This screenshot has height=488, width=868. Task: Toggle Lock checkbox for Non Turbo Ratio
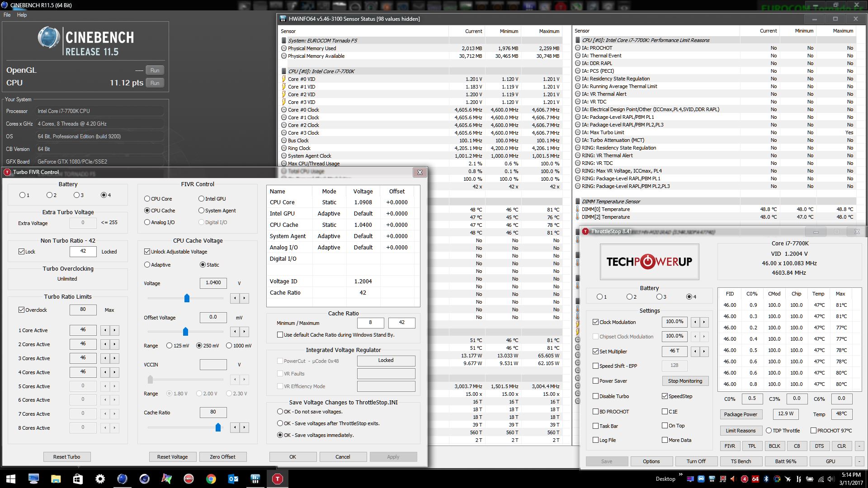point(21,252)
